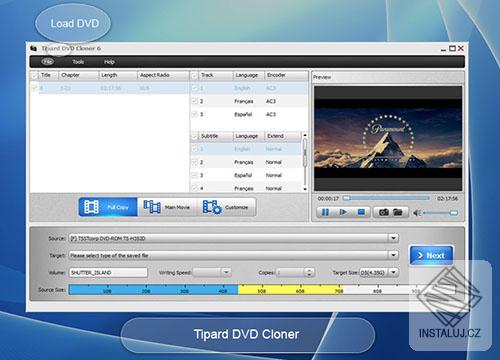The image size is (500, 360).
Task: Toggle the checkbox for title row 02:17:56
Action: coord(34,88)
